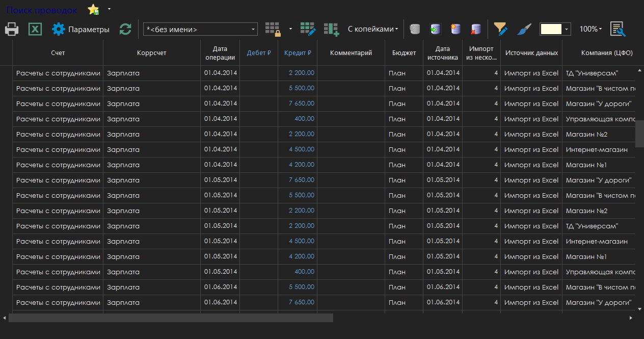Click the green refresh arrows icon
644x339 pixels.
[x=125, y=30]
